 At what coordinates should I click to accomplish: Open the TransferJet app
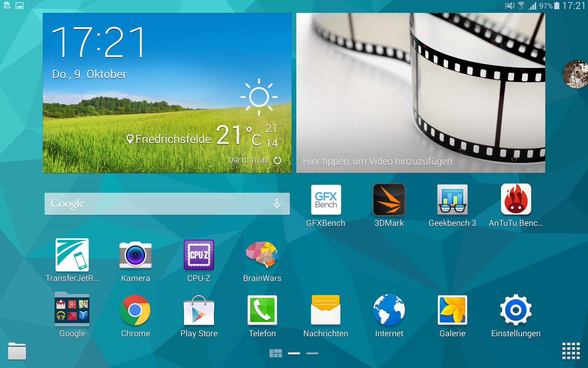[72, 255]
